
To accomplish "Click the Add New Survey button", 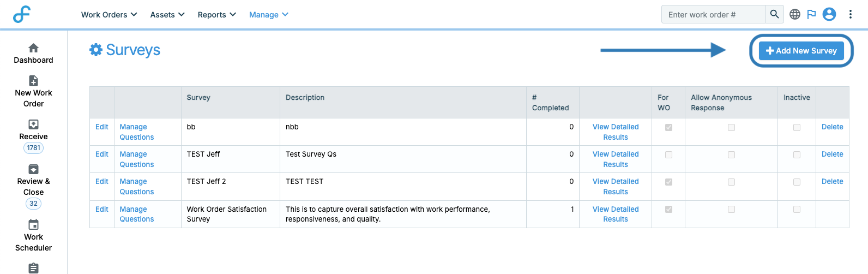I will pos(801,51).
